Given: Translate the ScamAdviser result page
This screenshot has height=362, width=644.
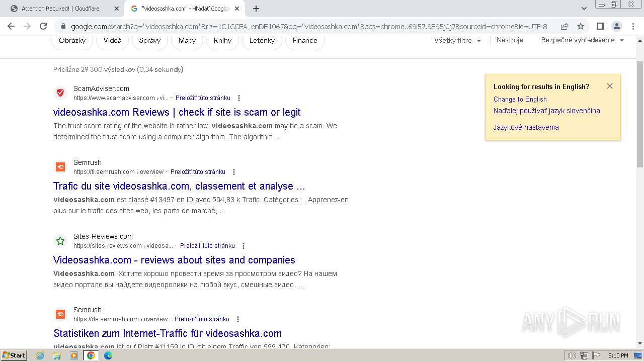Looking at the screenshot, I should point(203,98).
